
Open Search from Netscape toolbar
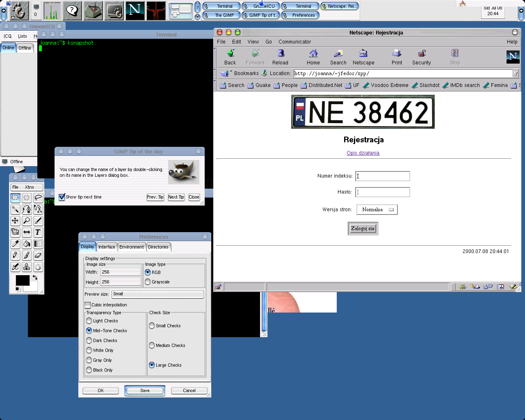tap(338, 57)
